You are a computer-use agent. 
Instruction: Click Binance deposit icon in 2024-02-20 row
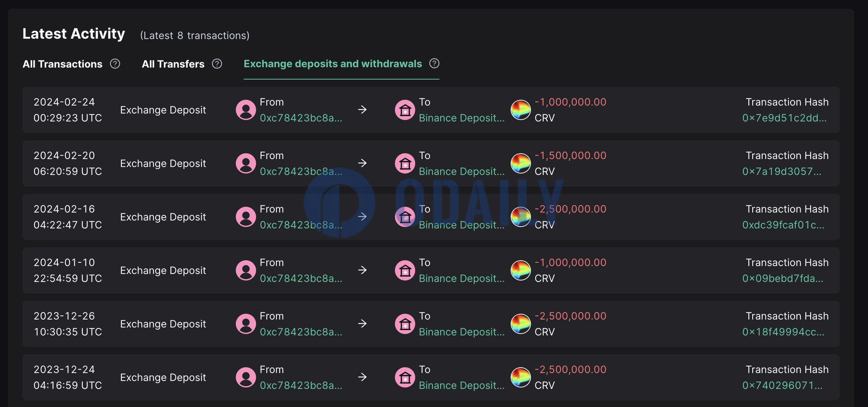[x=405, y=163]
